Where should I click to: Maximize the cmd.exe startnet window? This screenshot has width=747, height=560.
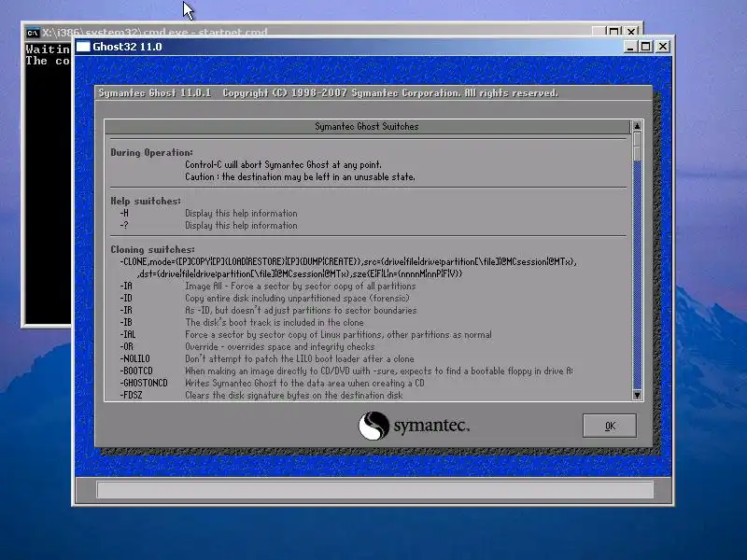pyautogui.click(x=614, y=32)
